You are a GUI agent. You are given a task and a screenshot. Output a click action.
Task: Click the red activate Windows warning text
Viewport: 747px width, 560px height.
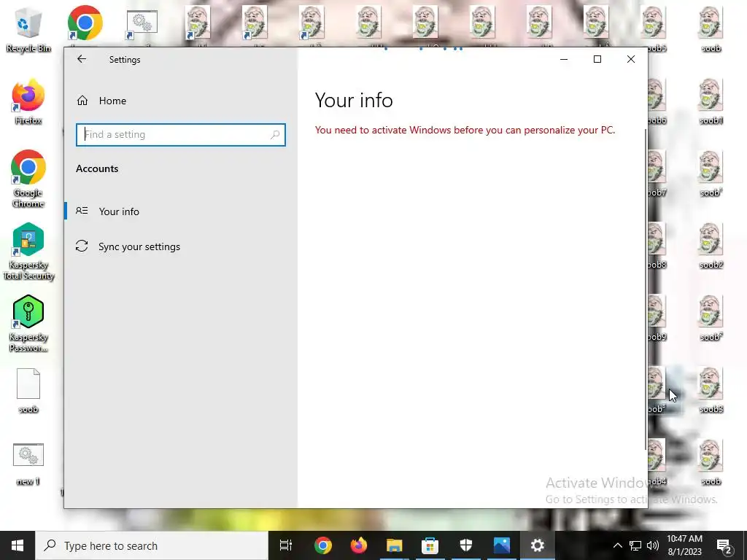pyautogui.click(x=465, y=130)
